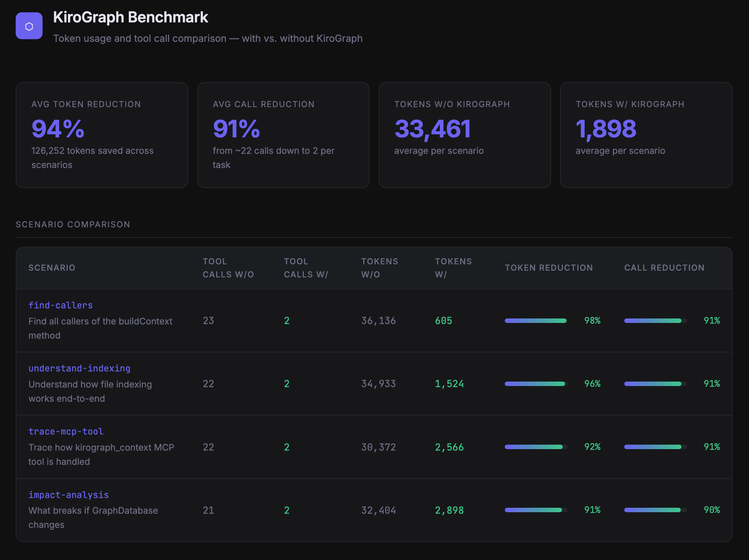Click the 32,404 tokens cell
The image size is (749, 560).
[x=379, y=510]
